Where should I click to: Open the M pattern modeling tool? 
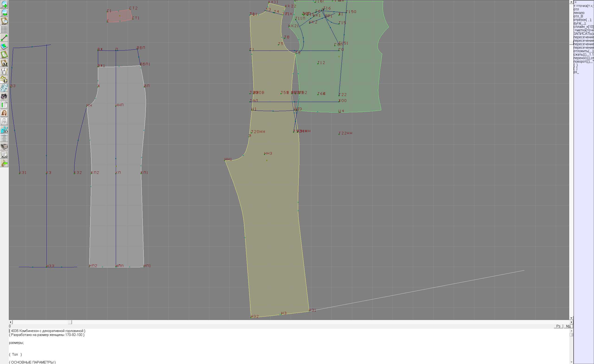pyautogui.click(x=4, y=63)
